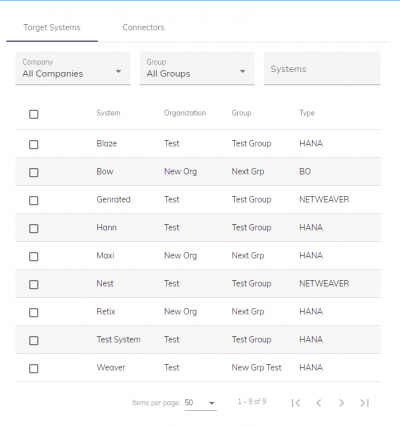400x427 pixels.
Task: Jump to the last page
Action: 364,403
